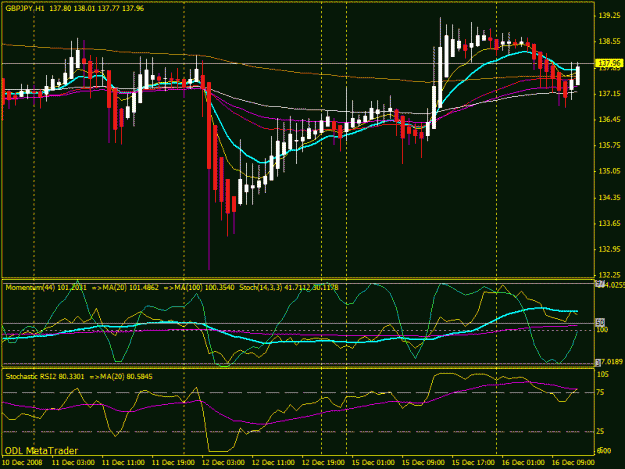Viewport: 625px width, 469px height.
Task: Click the 132.25 price axis label
Action: coord(610,275)
